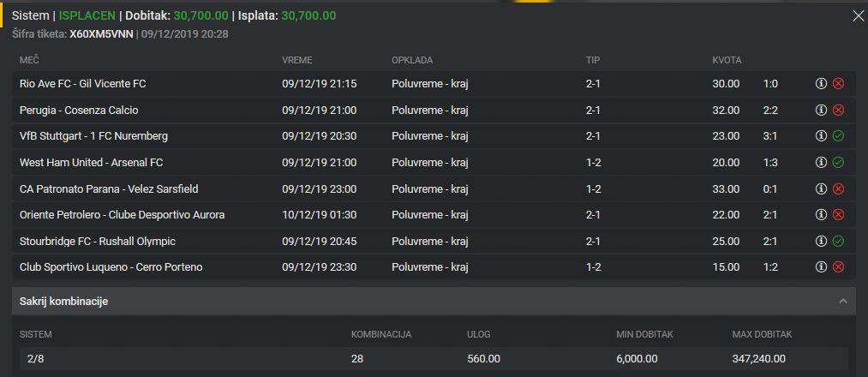
Task: Open info icon for VfB Stuttgart match
Action: (821, 136)
